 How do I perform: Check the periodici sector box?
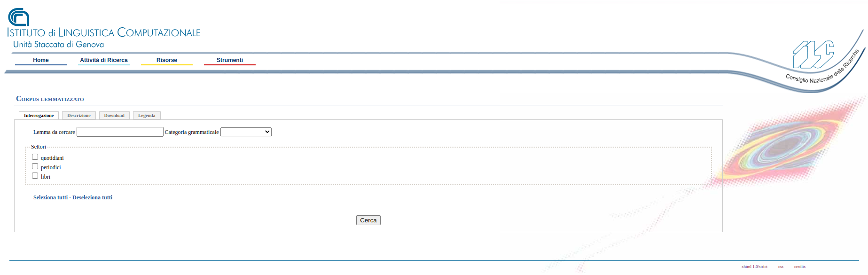(x=35, y=166)
